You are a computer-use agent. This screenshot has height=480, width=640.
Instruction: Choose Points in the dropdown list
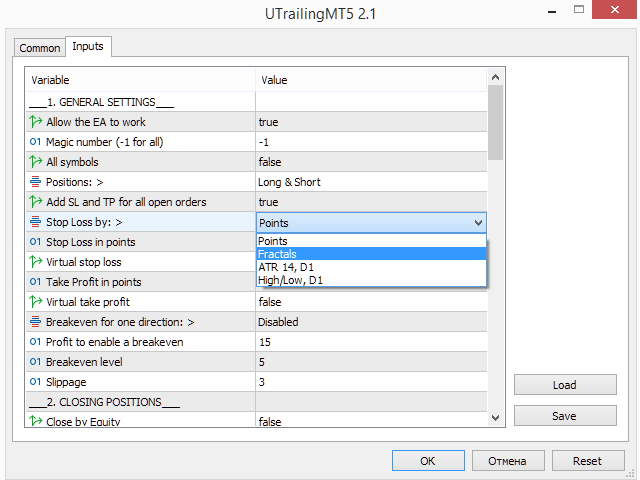[x=371, y=241]
